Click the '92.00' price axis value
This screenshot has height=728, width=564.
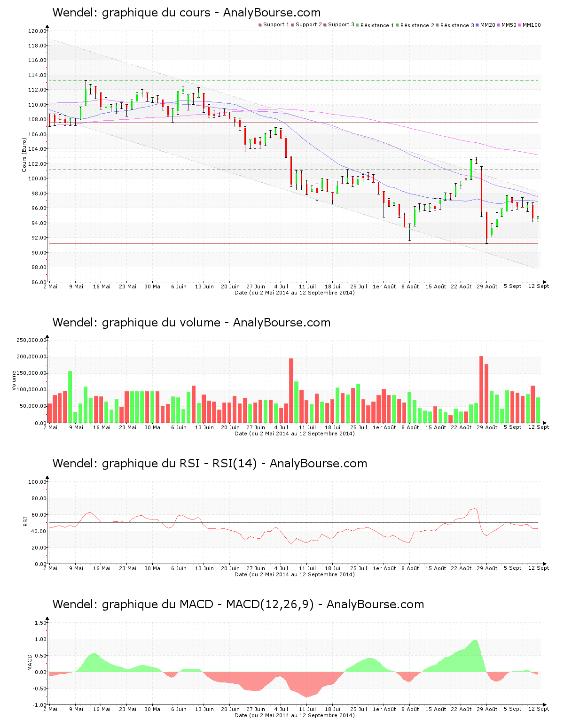coord(39,238)
